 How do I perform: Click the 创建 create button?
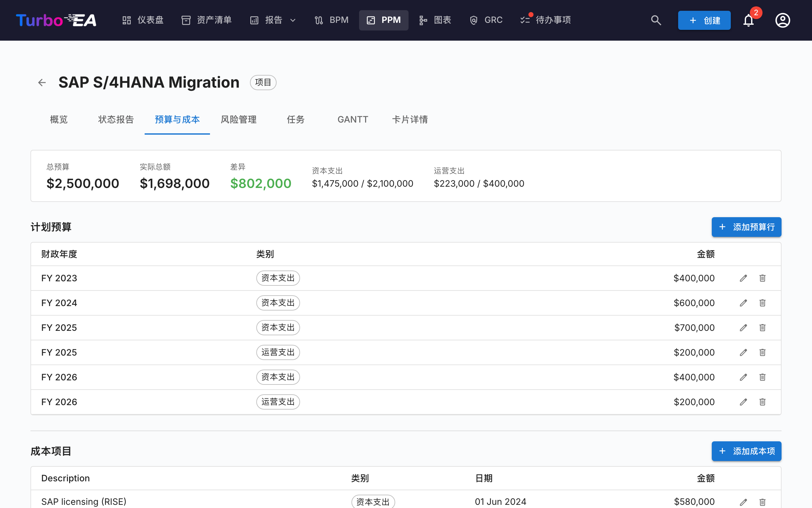coord(704,20)
